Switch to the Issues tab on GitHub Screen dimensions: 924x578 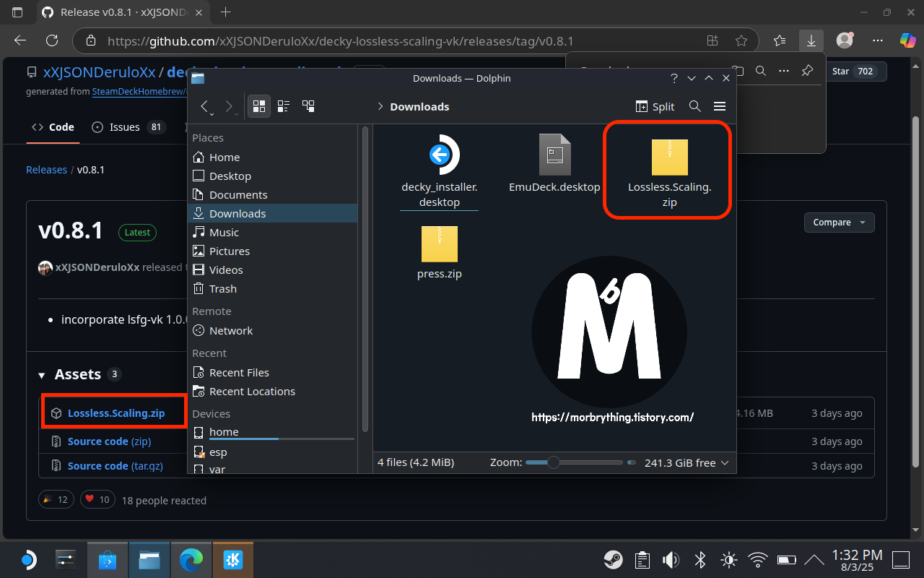click(x=128, y=127)
